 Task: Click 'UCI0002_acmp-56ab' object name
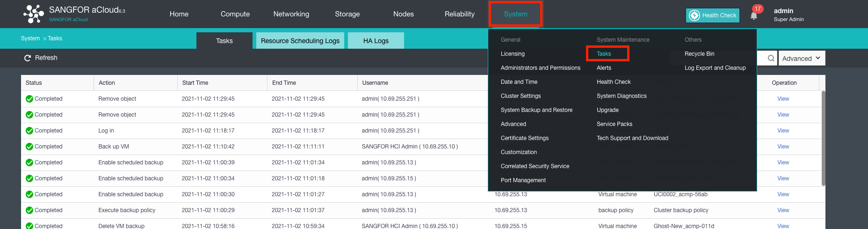(x=680, y=194)
